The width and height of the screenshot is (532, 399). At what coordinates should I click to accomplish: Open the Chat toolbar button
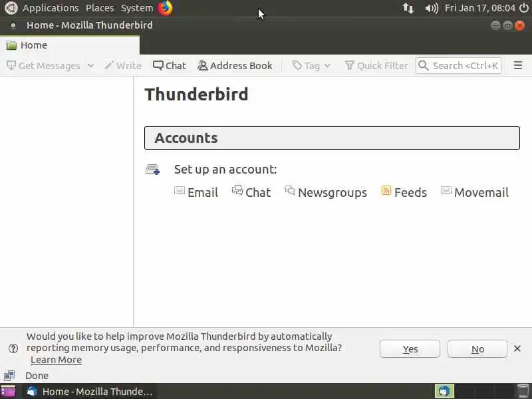(170, 65)
